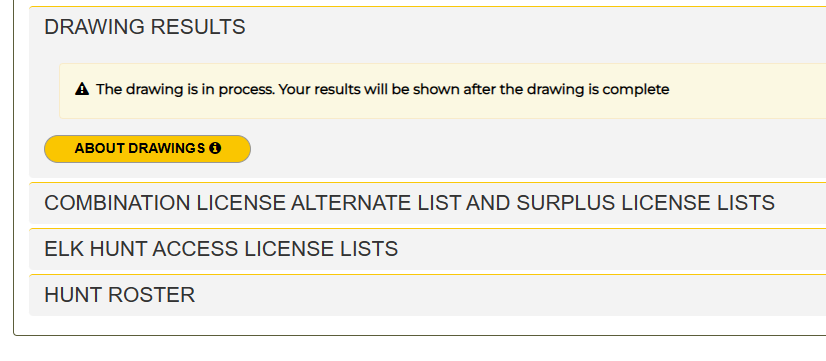Screen dimensions: 826x361
Task: Collapse the Drawing Results section
Action: (427, 27)
